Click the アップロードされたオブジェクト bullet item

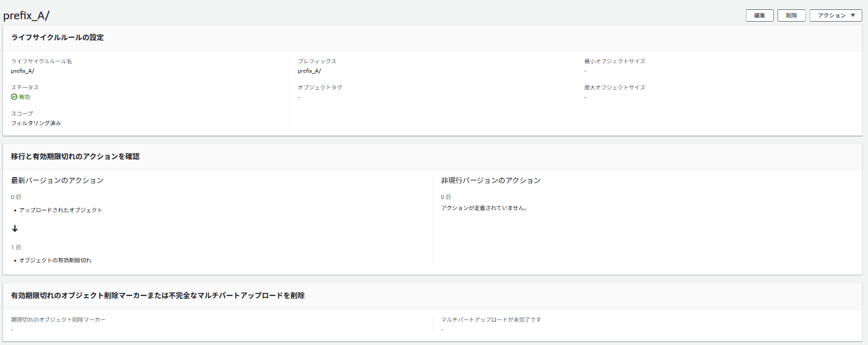(61, 210)
